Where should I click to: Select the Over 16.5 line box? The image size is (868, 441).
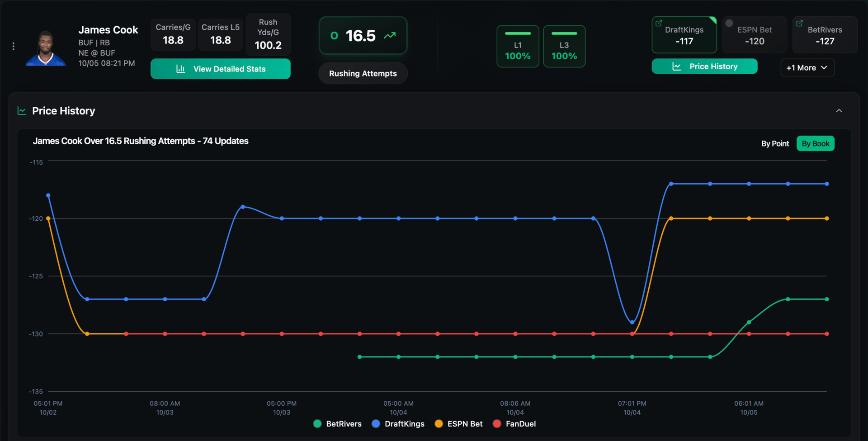pos(363,35)
